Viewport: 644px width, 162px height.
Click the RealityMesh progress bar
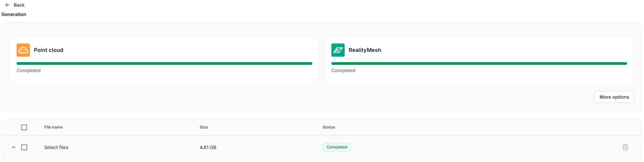click(x=479, y=64)
